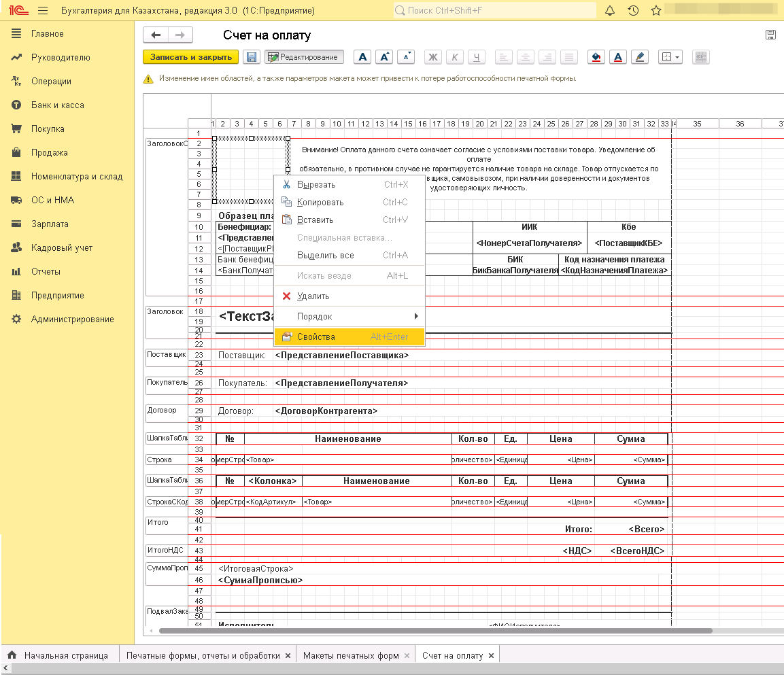Viewport: 784px width, 675px height.
Task: Choose Вставить from the context menu
Action: 350,220
